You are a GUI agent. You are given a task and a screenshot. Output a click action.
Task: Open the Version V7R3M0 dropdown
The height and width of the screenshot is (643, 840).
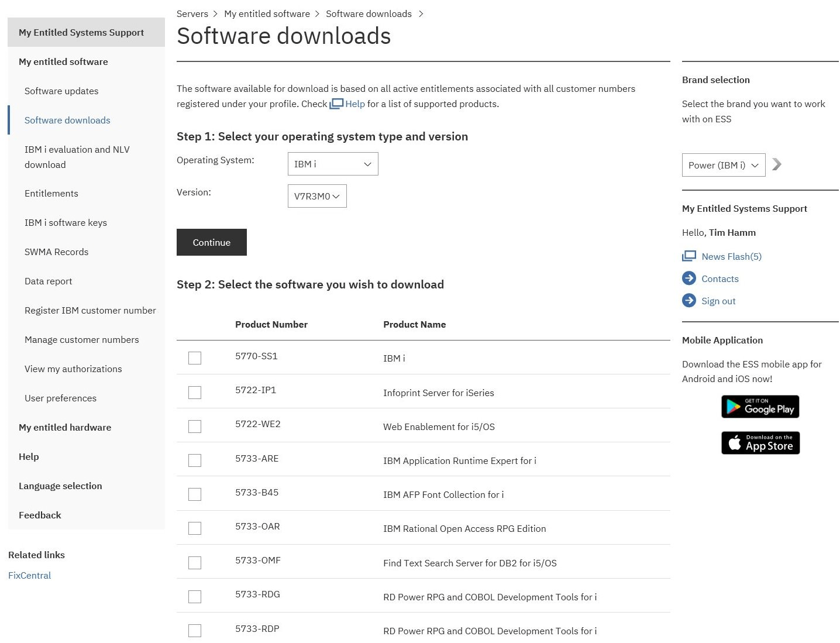click(x=317, y=196)
